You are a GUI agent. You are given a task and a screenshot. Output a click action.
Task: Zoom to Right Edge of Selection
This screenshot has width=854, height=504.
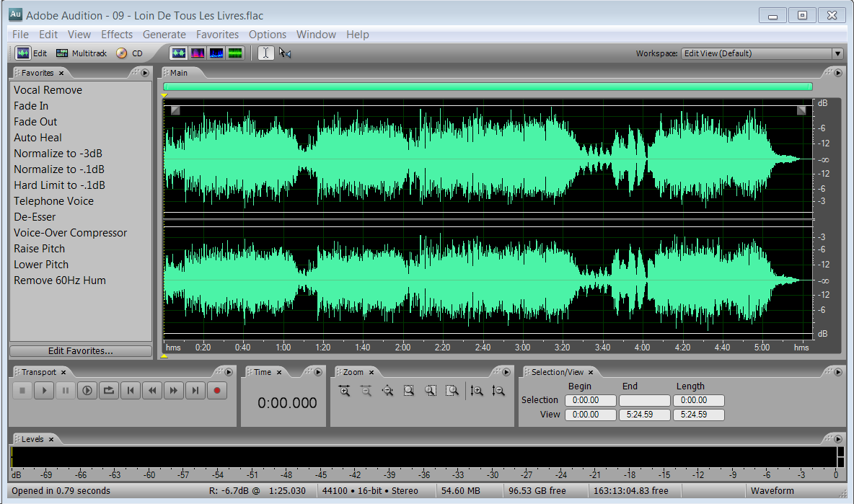coord(452,391)
